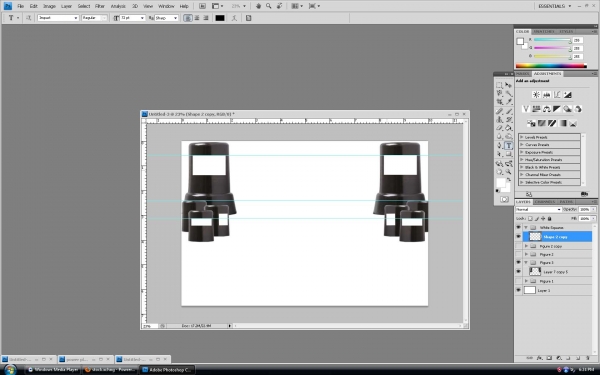Switch to the Swatches tab
This screenshot has width=600, height=375.
tap(544, 31)
